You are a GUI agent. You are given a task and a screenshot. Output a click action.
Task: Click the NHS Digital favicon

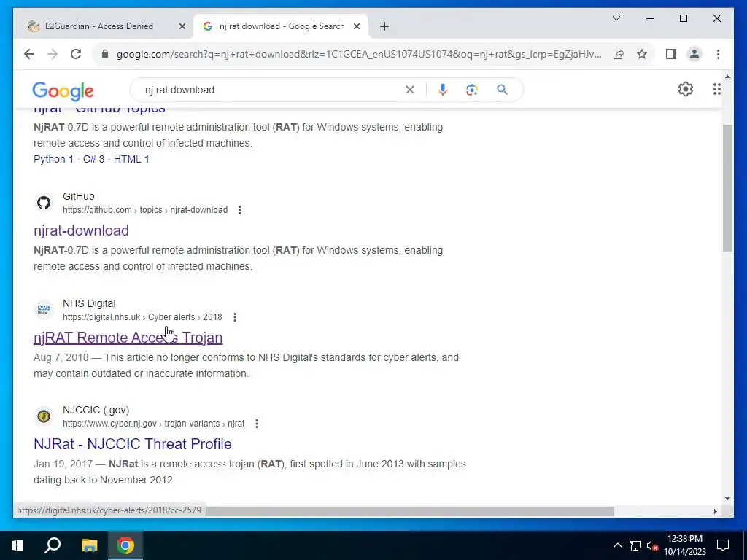coord(44,310)
